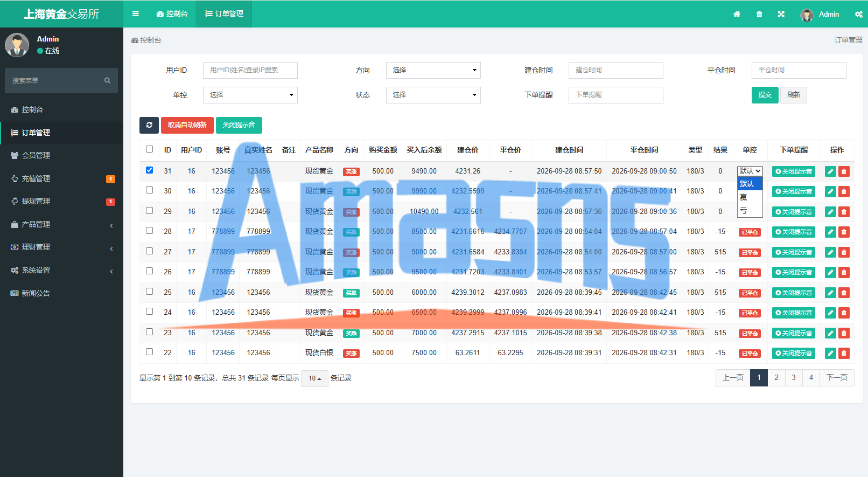
Task: Edit order ID 29 with pencil icon
Action: click(830, 212)
